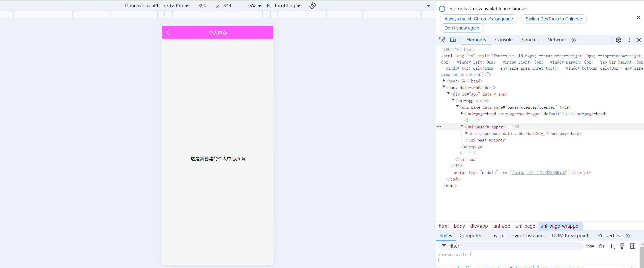Image resolution: width=644 pixels, height=268 pixels.
Task: Open the DevTools three-dot customize menu
Action: click(629, 40)
